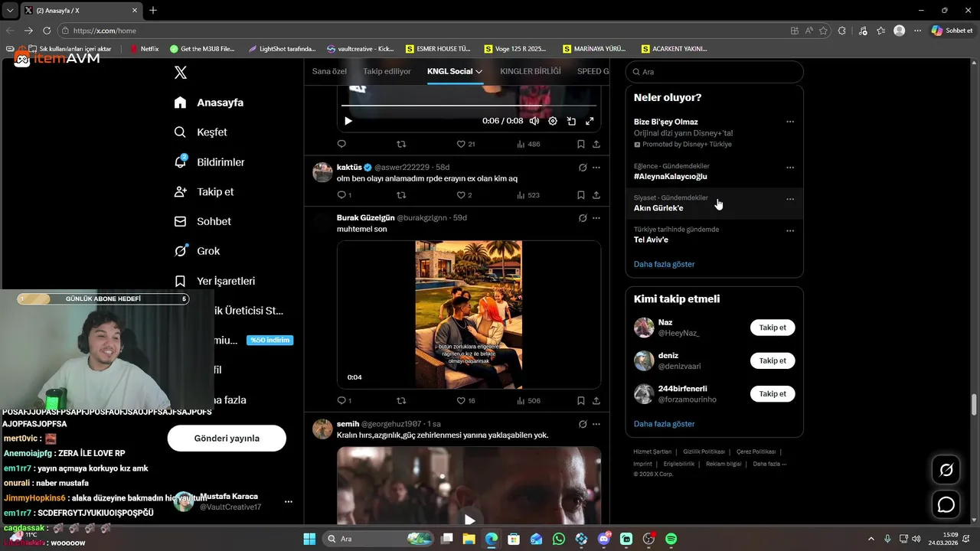The image size is (980, 551).
Task: Play the semih post video
Action: 469,520
